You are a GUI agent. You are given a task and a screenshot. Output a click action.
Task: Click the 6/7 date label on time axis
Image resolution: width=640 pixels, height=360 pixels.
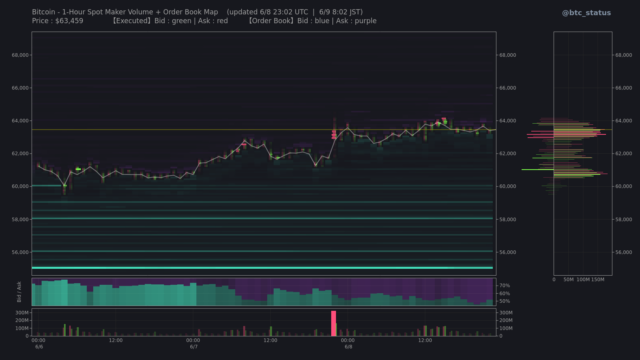193,347
